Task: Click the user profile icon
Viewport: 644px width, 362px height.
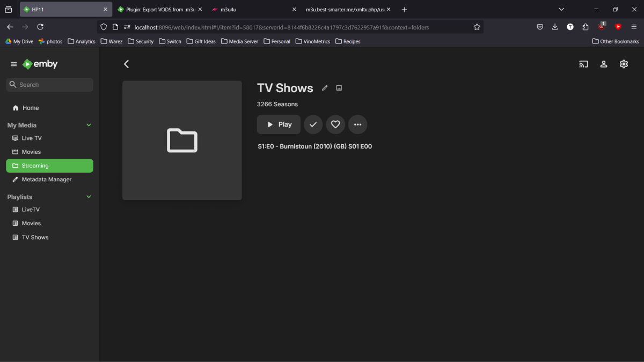Action: (604, 64)
